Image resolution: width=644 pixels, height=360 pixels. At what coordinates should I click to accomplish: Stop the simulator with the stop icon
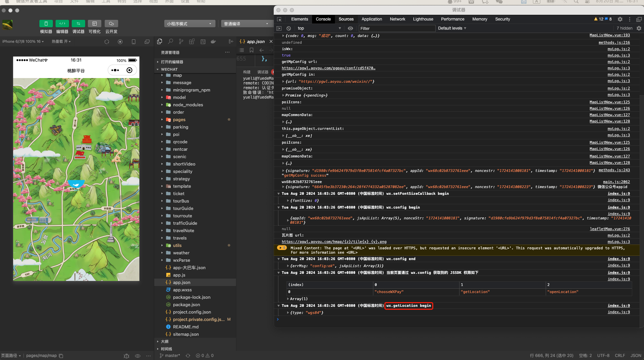tap(120, 42)
